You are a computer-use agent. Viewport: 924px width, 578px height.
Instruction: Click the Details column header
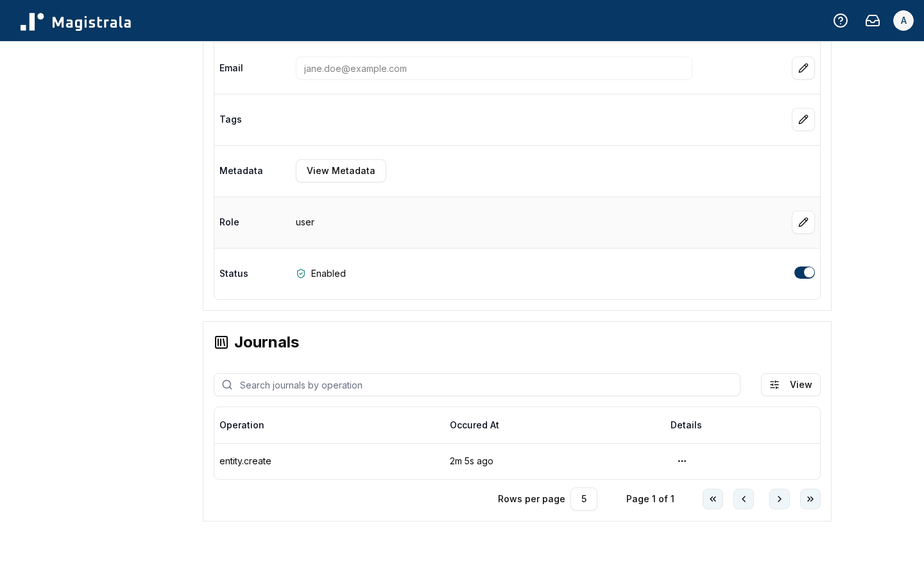(x=686, y=425)
